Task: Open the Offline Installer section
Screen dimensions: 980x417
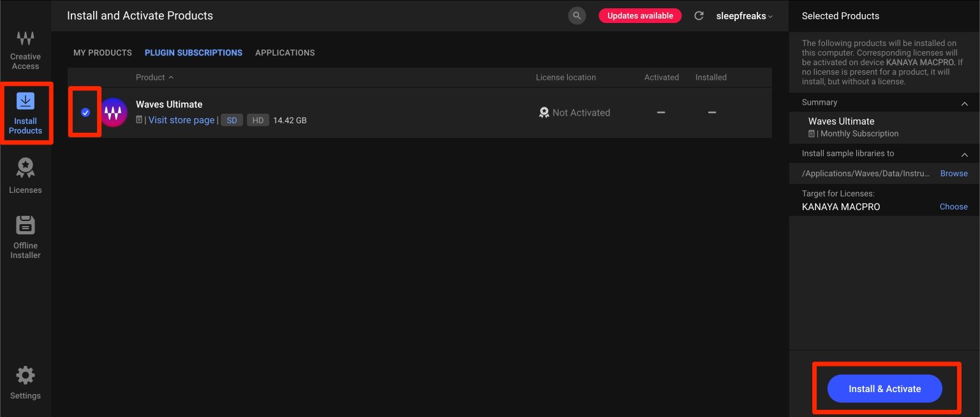Action: [25, 235]
